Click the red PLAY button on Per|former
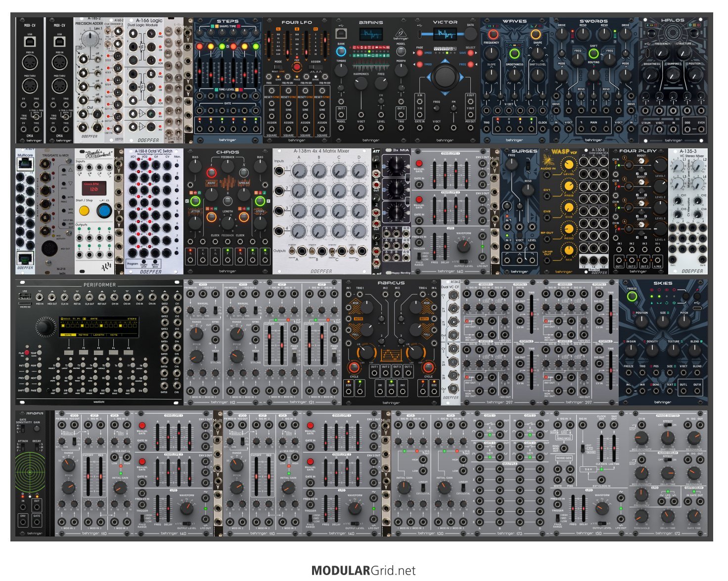The image size is (728, 581). [27, 353]
